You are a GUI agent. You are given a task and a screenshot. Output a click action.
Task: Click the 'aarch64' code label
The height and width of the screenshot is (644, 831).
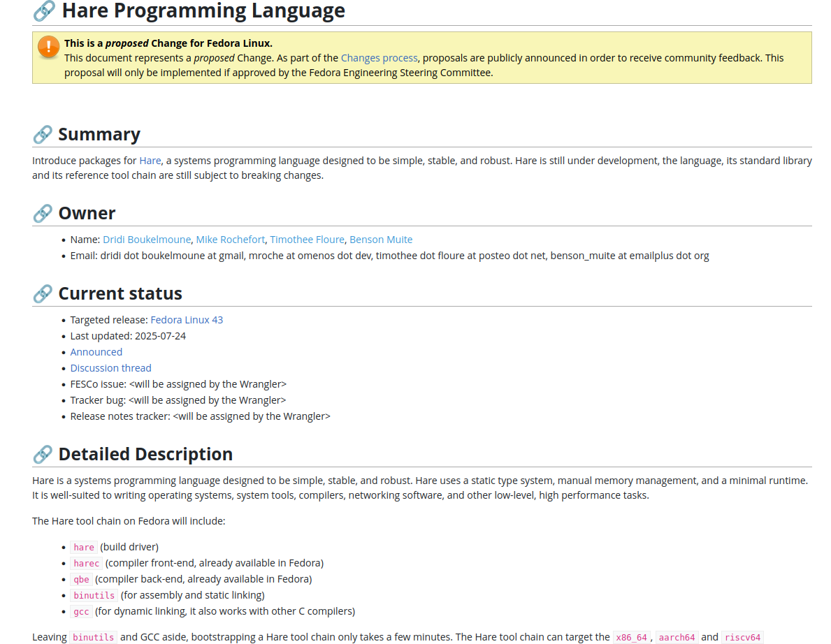(x=677, y=638)
